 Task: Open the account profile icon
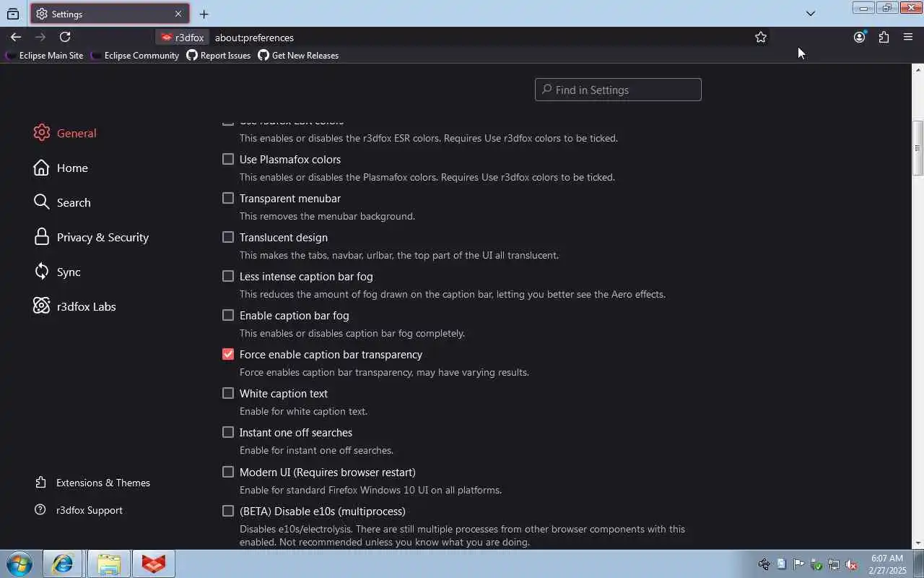click(859, 37)
